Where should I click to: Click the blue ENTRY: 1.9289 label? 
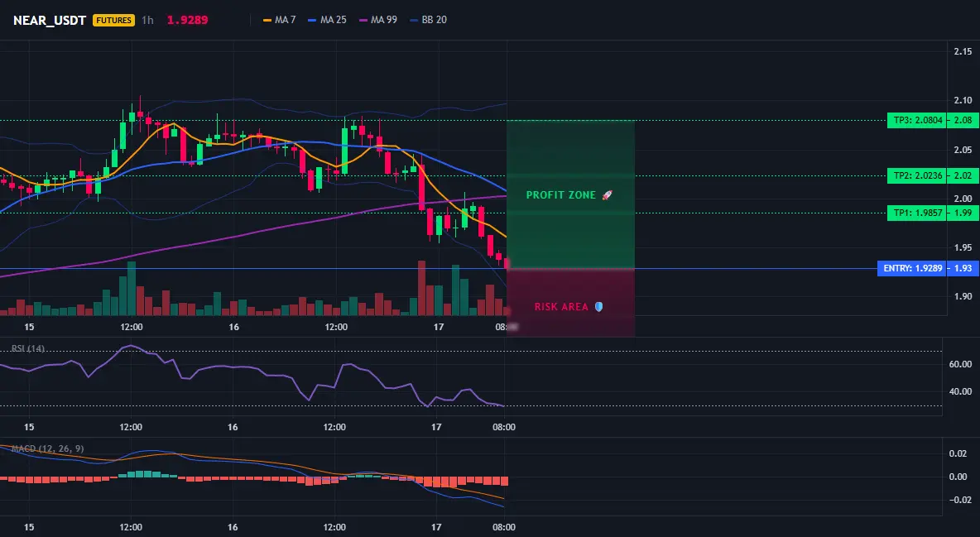[x=912, y=268]
